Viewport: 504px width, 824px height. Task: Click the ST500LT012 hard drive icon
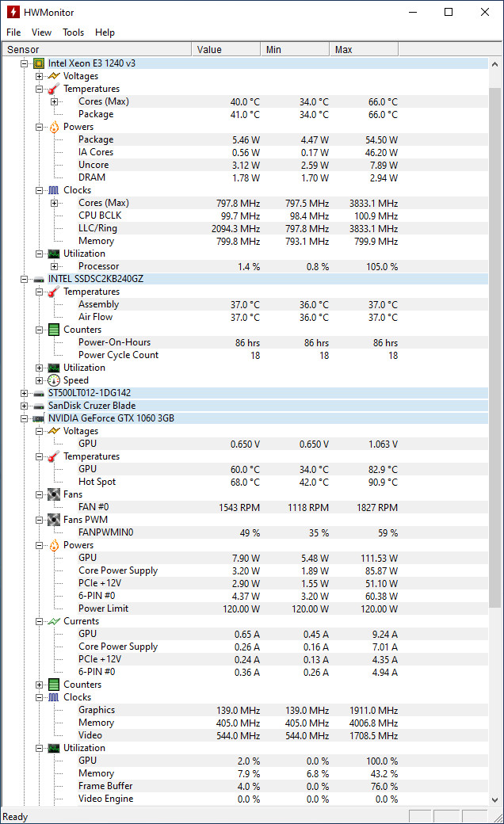39,393
